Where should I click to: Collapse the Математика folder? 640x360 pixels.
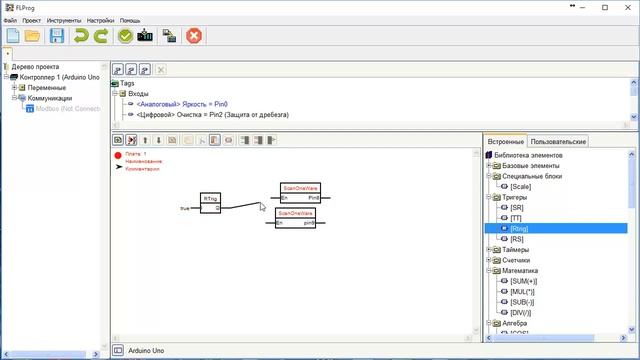pyautogui.click(x=489, y=270)
